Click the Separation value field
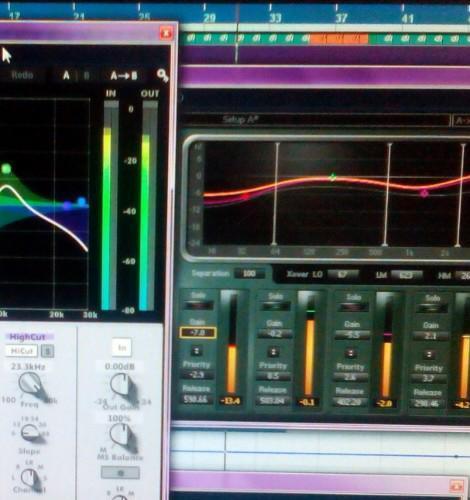This screenshot has width=470, height=500. tap(249, 274)
